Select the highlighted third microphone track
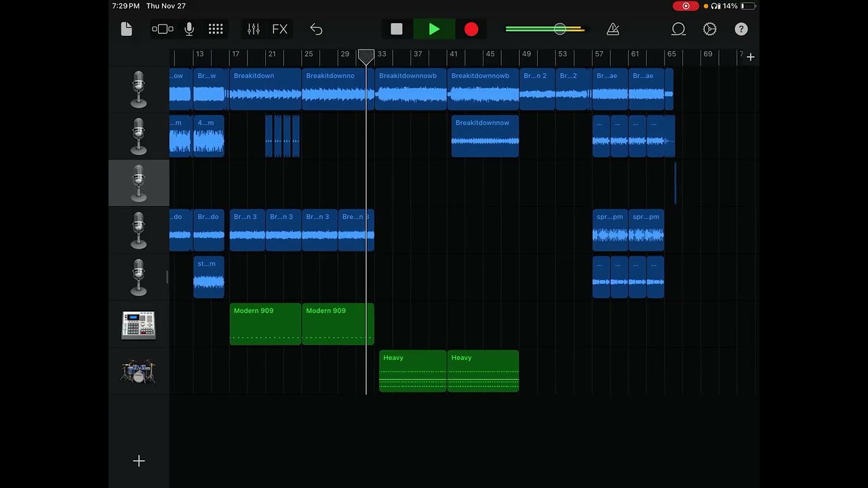Image resolution: width=868 pixels, height=488 pixels. tap(138, 183)
